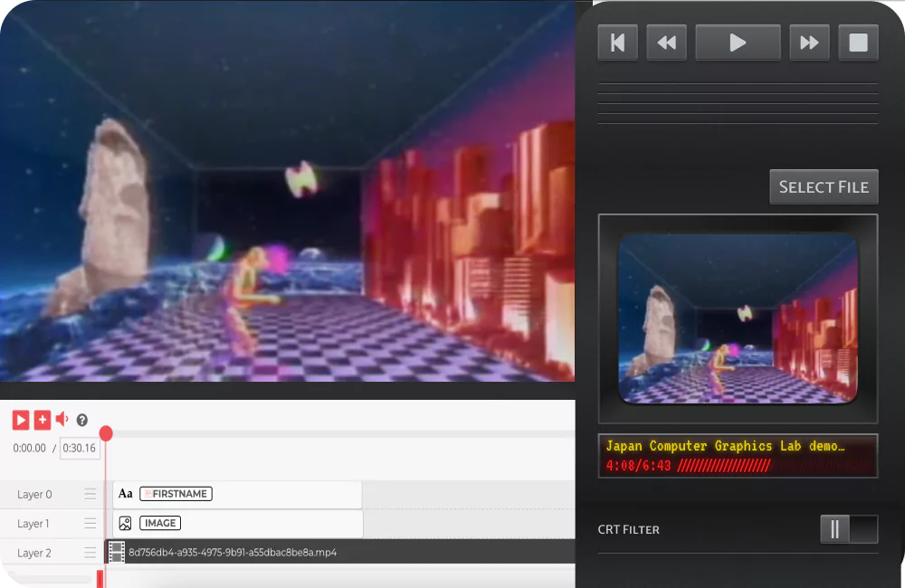Click the Layer 2 reorder handle
This screenshot has width=905, height=588.
90,553
